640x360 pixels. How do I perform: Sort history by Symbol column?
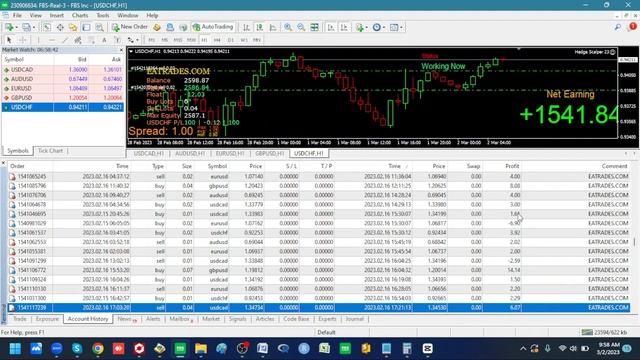[217, 166]
